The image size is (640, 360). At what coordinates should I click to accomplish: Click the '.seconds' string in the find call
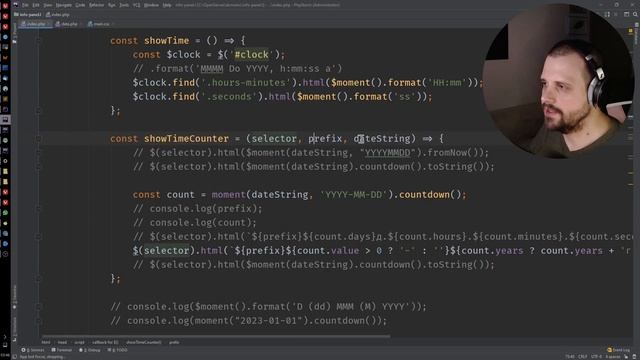pyautogui.click(x=229, y=96)
